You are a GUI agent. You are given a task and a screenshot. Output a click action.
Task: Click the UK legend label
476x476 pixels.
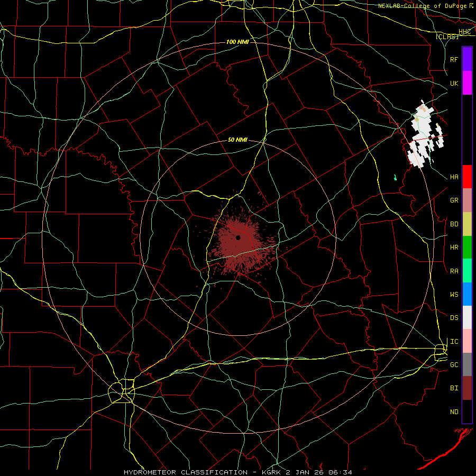point(454,83)
